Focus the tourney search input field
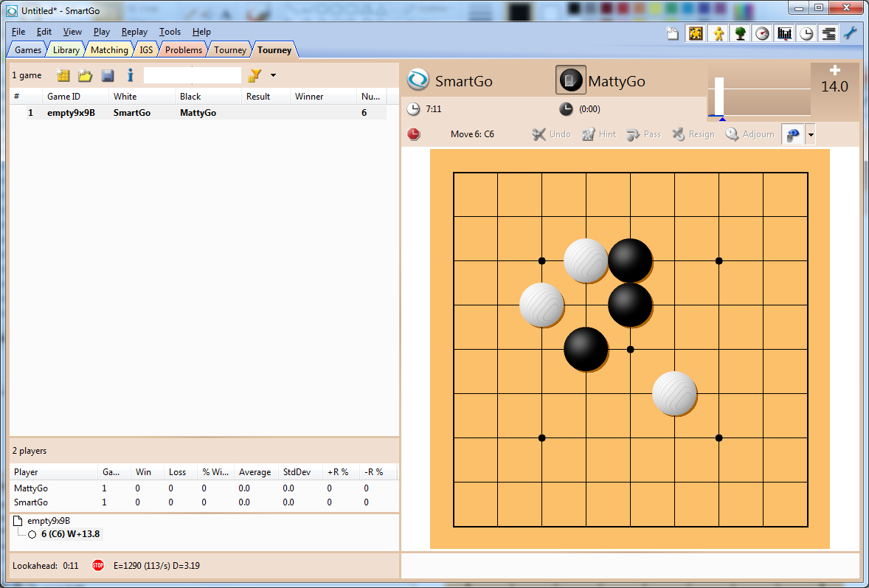The width and height of the screenshot is (869, 588). 193,75
